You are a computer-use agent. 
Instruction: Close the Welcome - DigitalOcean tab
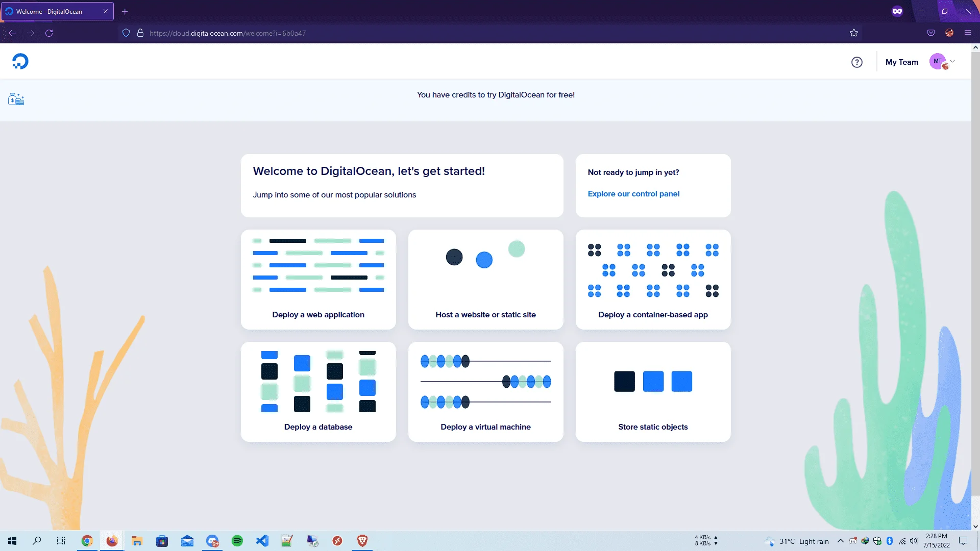(106, 11)
